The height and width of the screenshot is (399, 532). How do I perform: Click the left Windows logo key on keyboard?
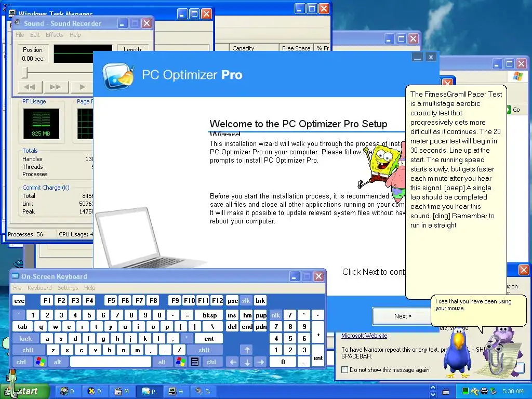(40, 362)
